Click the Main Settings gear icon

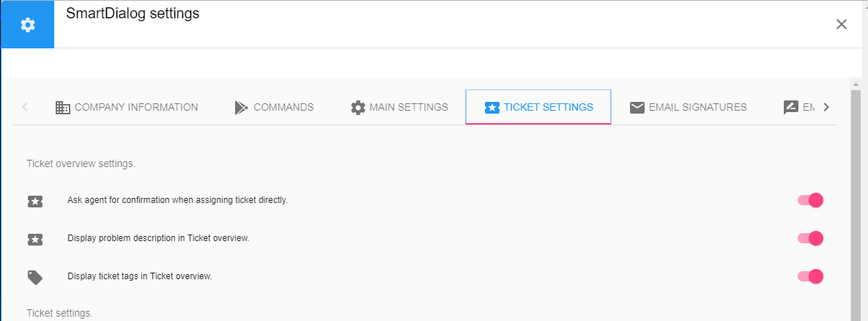point(358,108)
